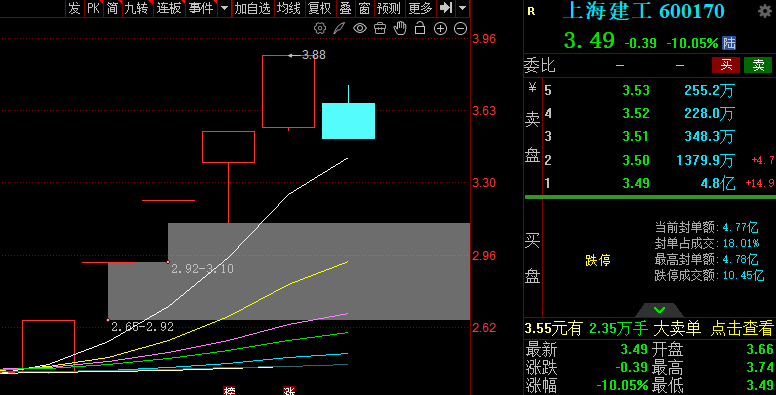The width and height of the screenshot is (776, 395).
Task: Zoom out with minus icon
Action: pos(460,29)
